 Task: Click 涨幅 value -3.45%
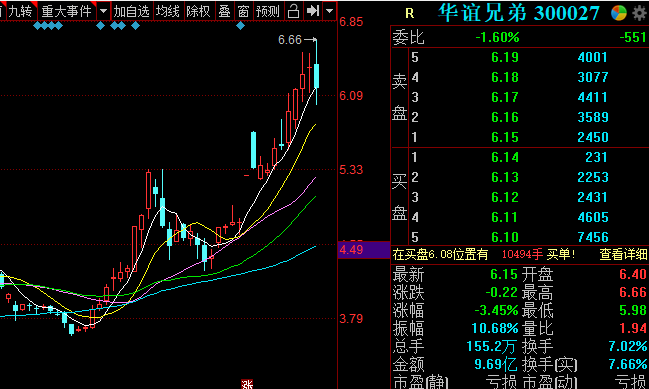(496, 310)
